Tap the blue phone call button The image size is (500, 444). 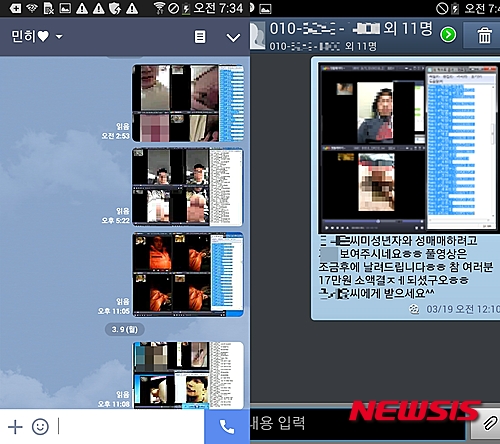pos(227,427)
